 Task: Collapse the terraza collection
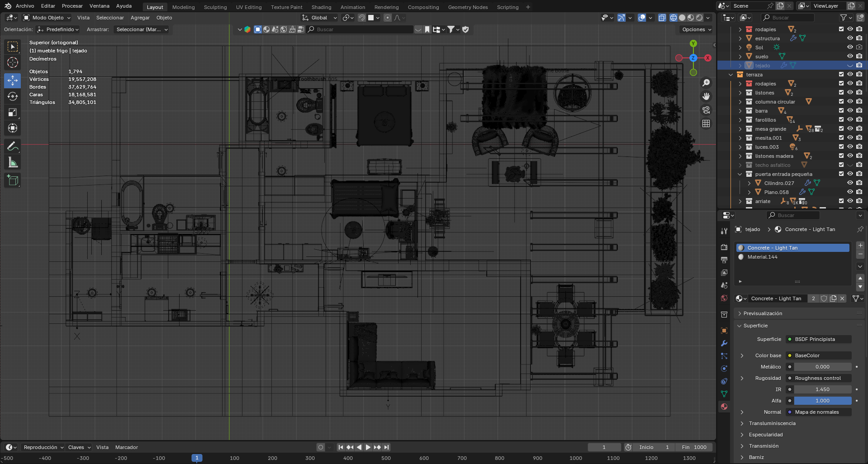731,75
